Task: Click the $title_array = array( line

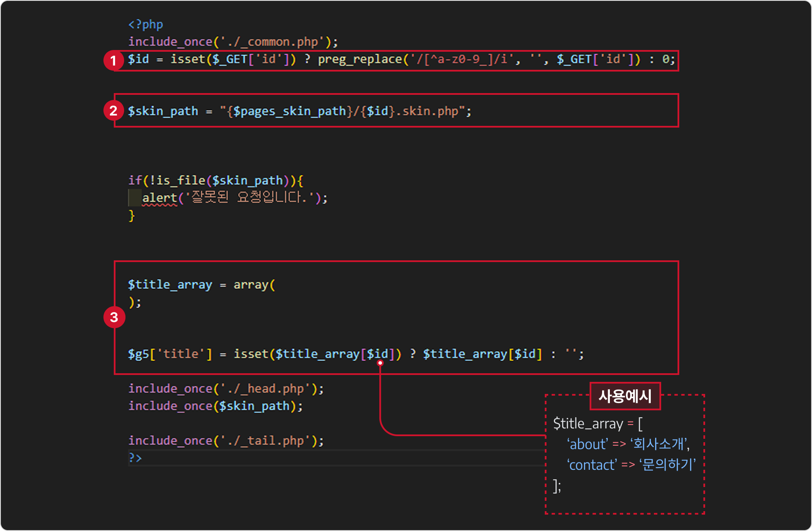Action: [x=201, y=285]
